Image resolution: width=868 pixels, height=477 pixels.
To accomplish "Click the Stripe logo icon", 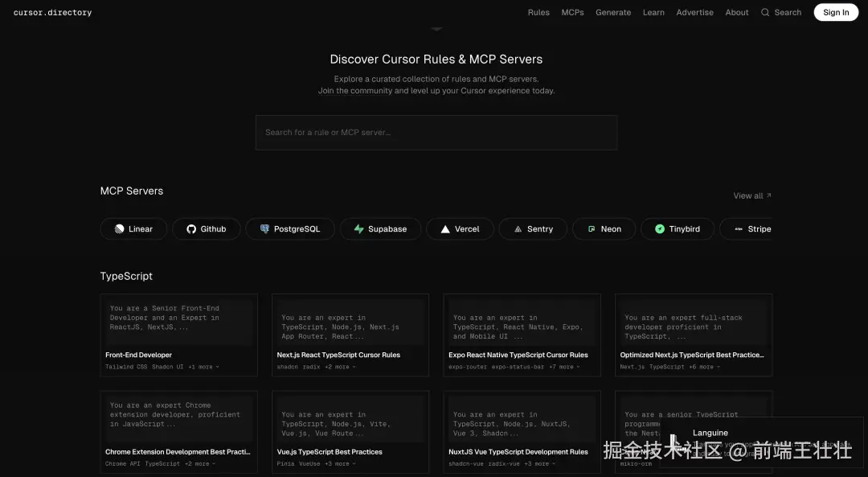I will coord(739,228).
